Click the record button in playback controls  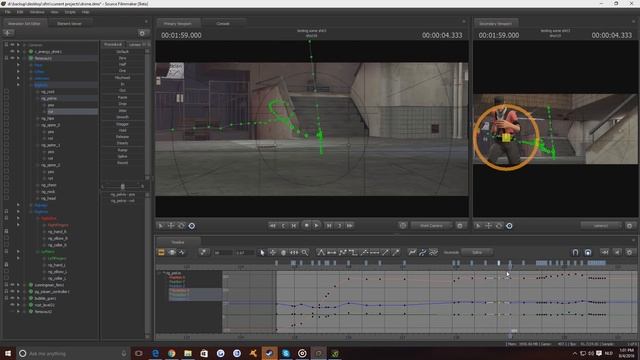(306, 225)
